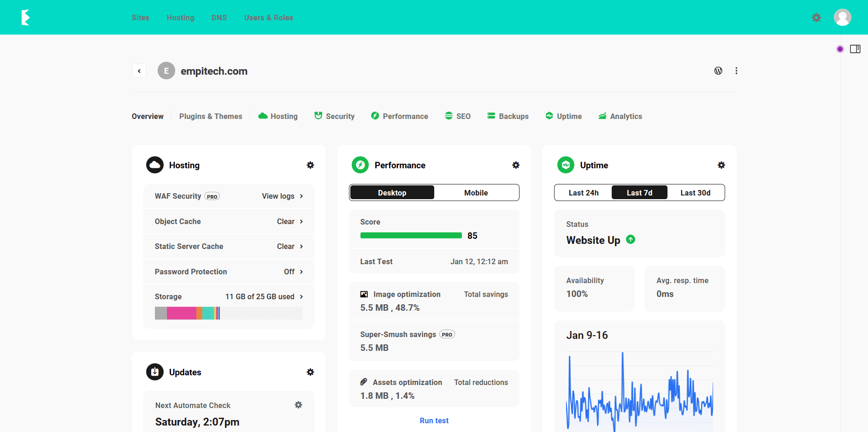
Task: Open the Hosting menu in top navigation
Action: click(x=180, y=18)
